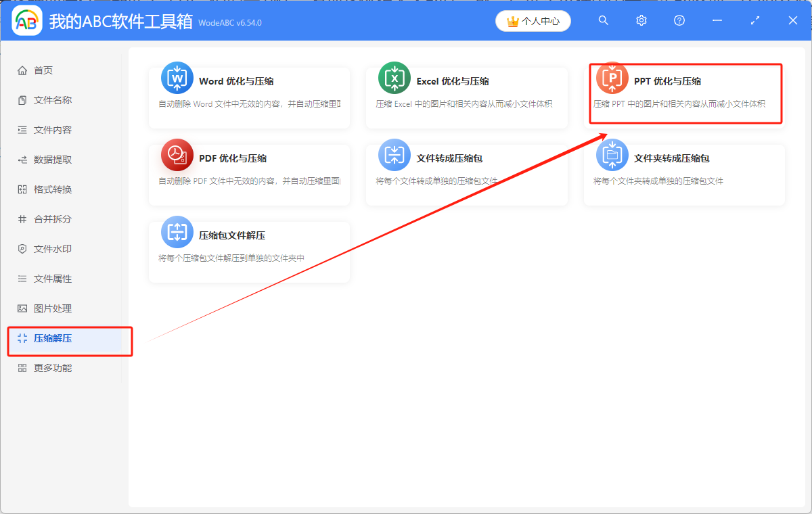
Task: Click the ABC logo in the title bar
Action: (x=26, y=20)
